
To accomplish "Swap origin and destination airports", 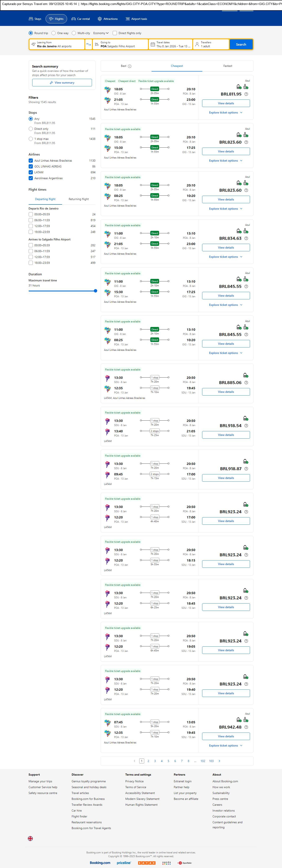I will [89, 45].
